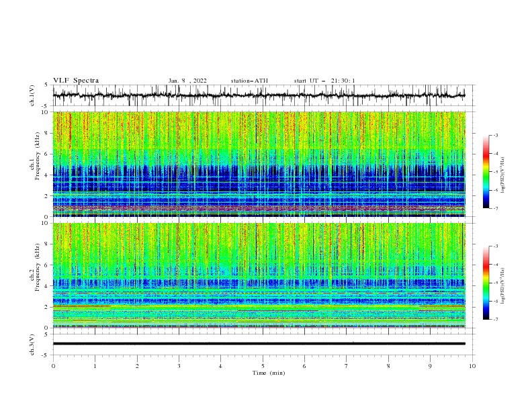Click the 'Time (min)' axis label
Viewport: 532px width, 411px height.
click(269, 373)
